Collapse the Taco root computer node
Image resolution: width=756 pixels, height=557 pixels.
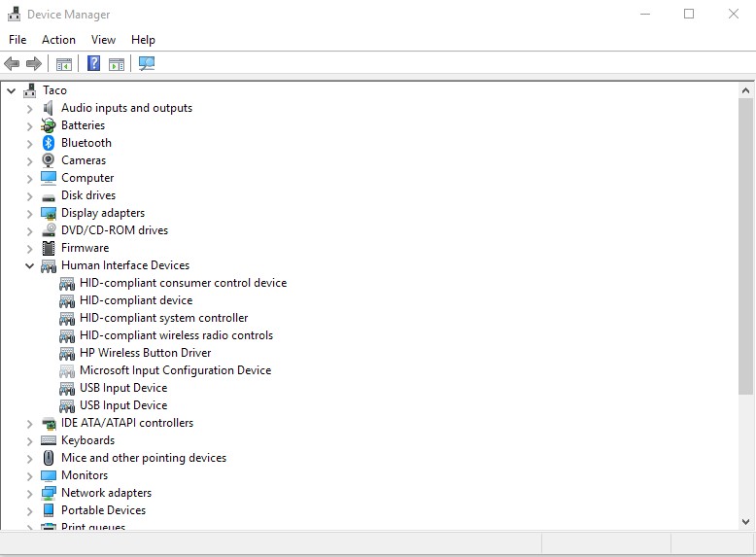point(12,90)
